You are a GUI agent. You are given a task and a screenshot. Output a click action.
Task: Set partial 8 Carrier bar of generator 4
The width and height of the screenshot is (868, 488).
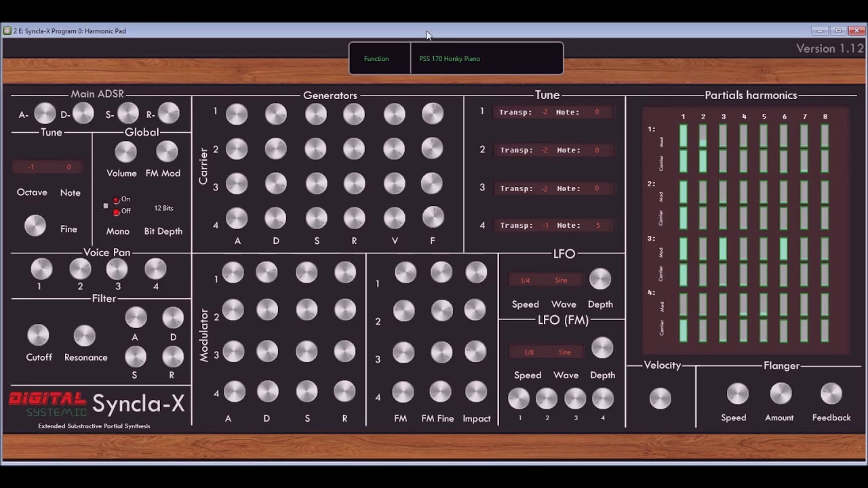coord(825,330)
